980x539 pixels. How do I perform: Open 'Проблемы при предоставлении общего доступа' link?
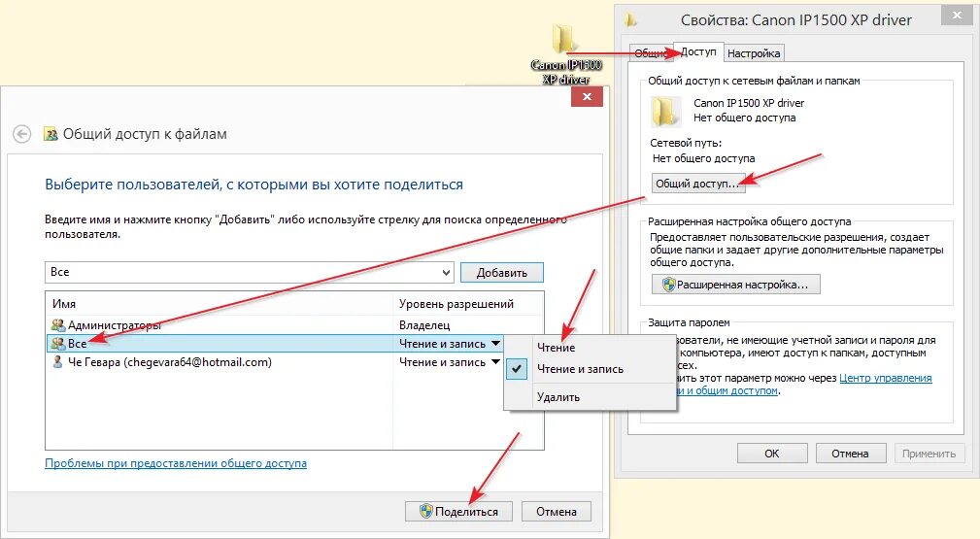[176, 463]
